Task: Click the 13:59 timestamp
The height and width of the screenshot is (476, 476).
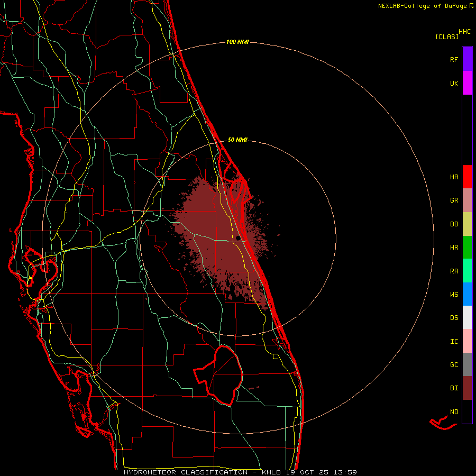Action: [x=345, y=472]
